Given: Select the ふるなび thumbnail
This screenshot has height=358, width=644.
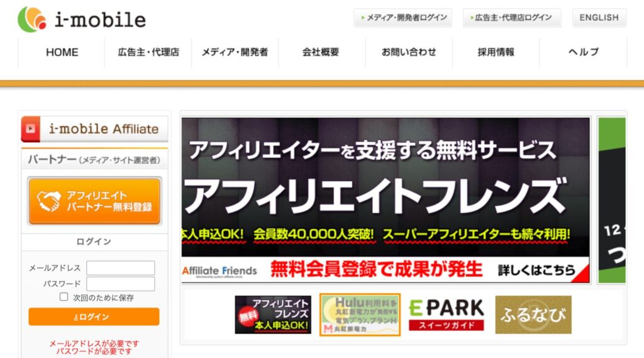Looking at the screenshot, I should tap(533, 315).
